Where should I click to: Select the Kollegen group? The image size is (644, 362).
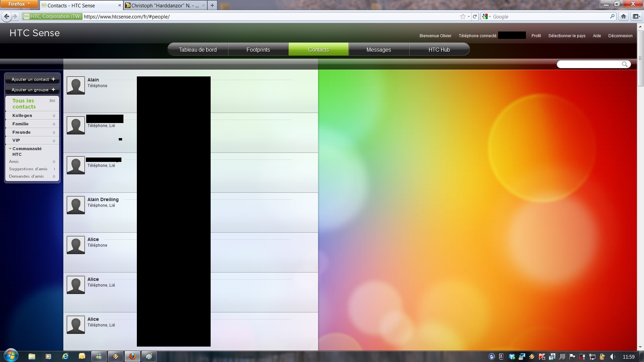click(32, 115)
